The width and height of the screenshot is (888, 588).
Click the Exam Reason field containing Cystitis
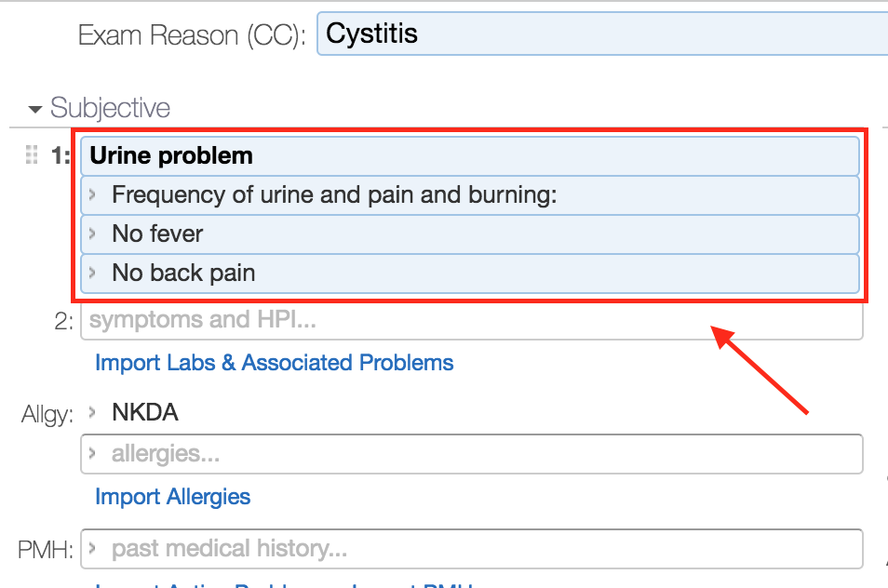[x=596, y=34]
